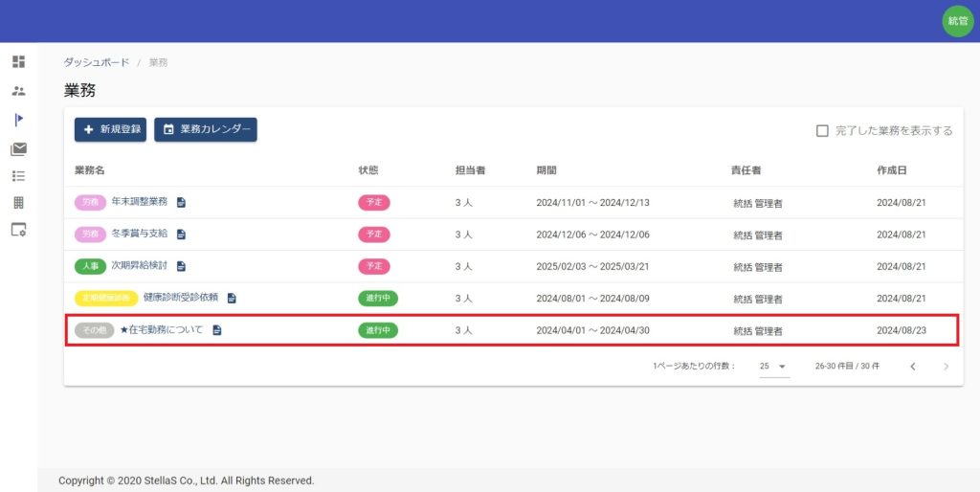This screenshot has width=980, height=492.
Task: Open the 業務カレンダー button
Action: click(x=206, y=129)
